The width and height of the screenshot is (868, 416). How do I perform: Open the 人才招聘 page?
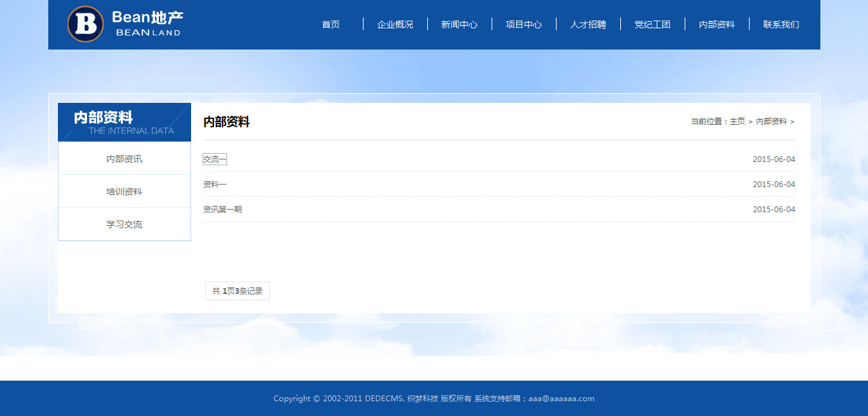pyautogui.click(x=588, y=24)
